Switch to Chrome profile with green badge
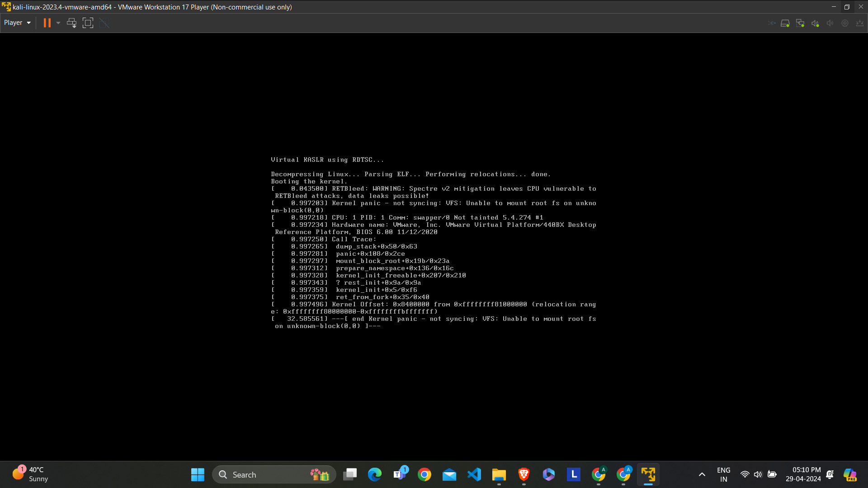Image resolution: width=868 pixels, height=488 pixels. (x=599, y=474)
